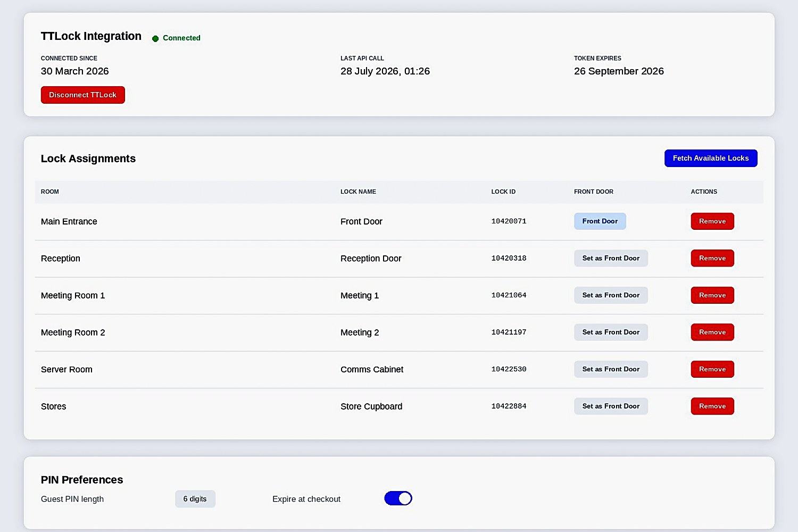Viewport: 798px width, 532px height.
Task: Click lock ID 10420318
Action: click(x=509, y=258)
